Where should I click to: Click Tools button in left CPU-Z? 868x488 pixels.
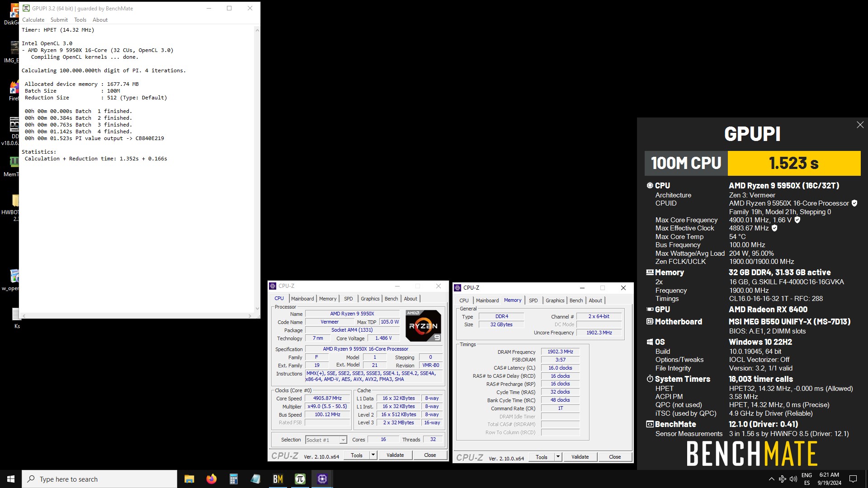pyautogui.click(x=357, y=455)
